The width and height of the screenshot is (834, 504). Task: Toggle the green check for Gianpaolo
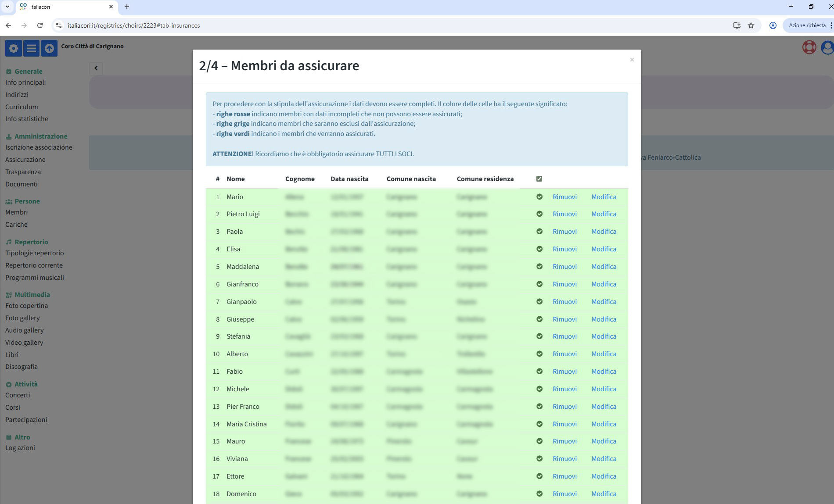coord(539,302)
